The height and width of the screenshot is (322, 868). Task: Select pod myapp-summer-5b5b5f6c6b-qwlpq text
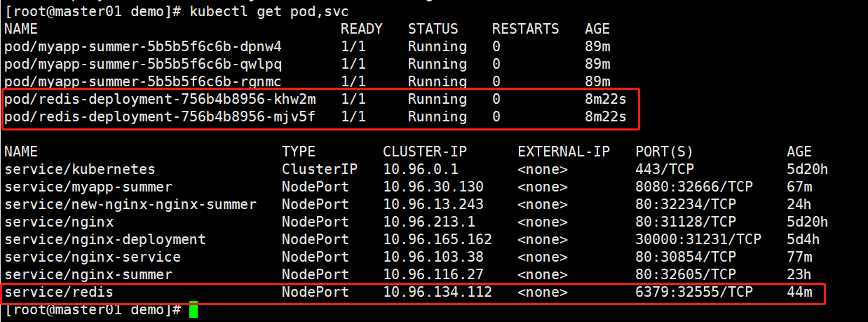point(143,64)
